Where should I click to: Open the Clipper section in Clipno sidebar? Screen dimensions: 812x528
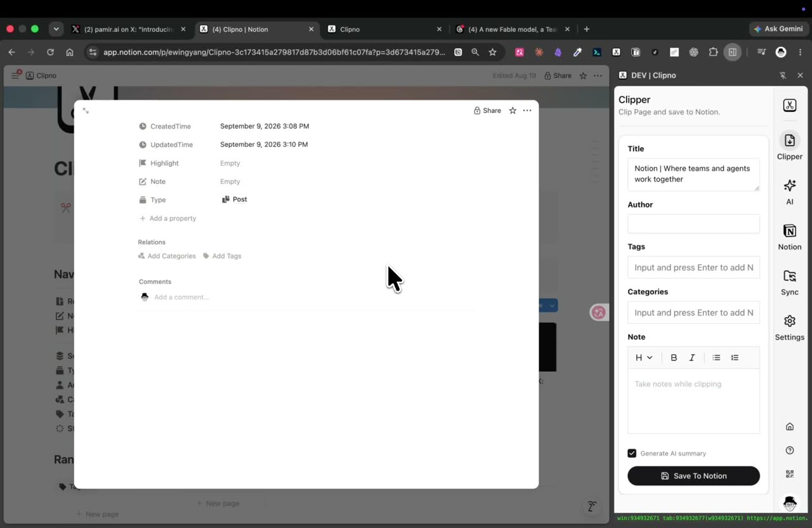790,147
